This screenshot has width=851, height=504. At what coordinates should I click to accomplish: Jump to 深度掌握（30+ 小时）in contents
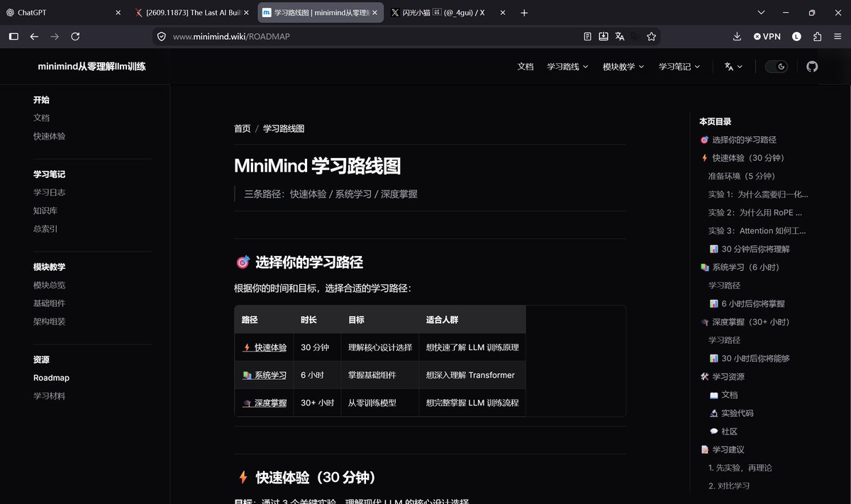tap(745, 322)
